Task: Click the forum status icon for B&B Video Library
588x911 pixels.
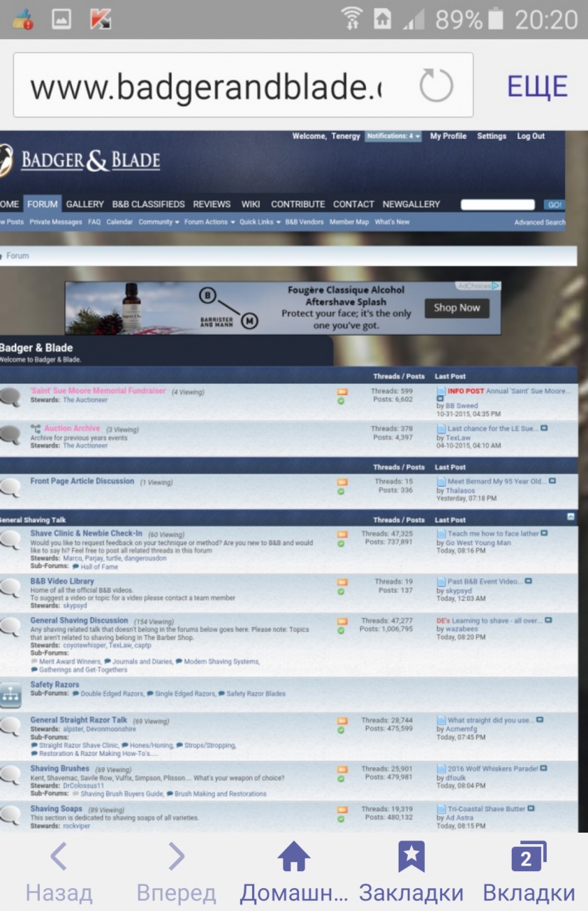Action: coord(10,588)
